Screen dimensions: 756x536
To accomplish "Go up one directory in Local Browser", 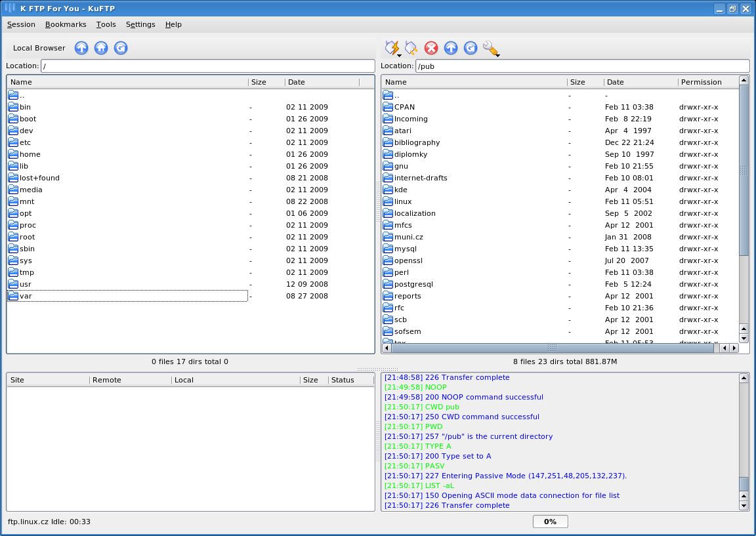I will click(81, 48).
